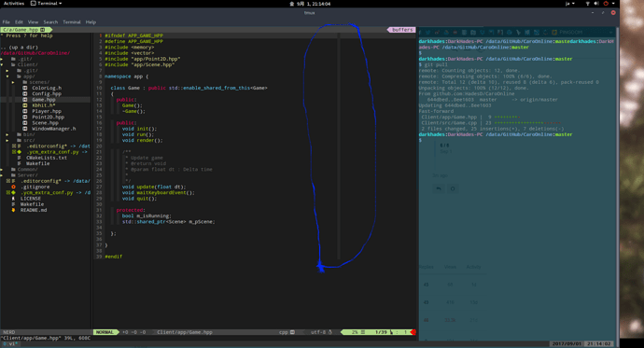Click the .ycm_extra_conf.py Python icon under Client
644x348 pixels.
(x=20, y=152)
